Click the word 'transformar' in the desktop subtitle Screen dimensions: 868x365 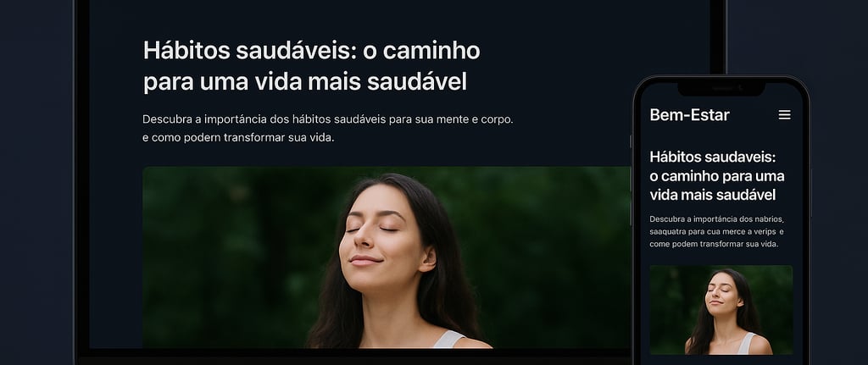point(254,138)
